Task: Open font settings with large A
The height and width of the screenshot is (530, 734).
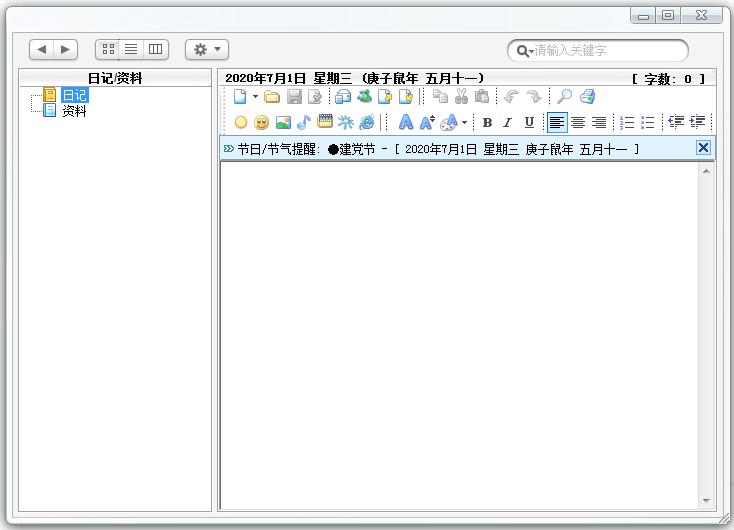Action: pyautogui.click(x=406, y=123)
